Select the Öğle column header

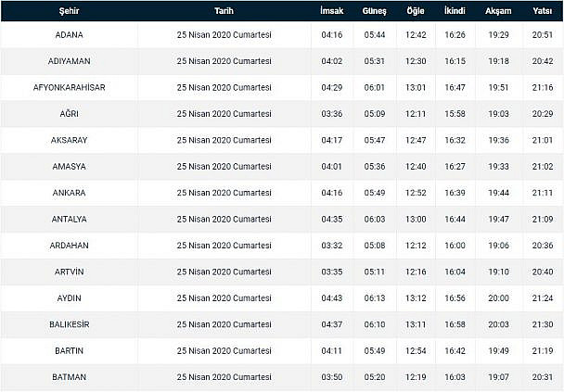click(416, 10)
